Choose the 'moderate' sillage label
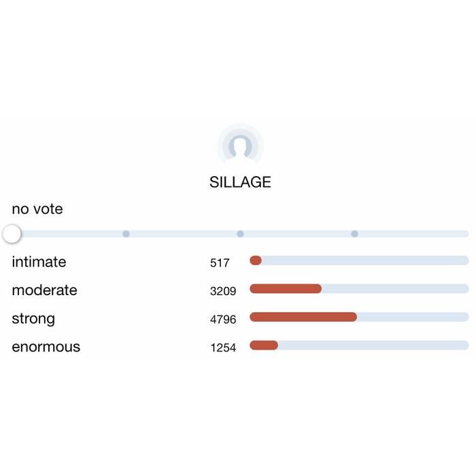The height and width of the screenshot is (476, 476). pyautogui.click(x=44, y=290)
